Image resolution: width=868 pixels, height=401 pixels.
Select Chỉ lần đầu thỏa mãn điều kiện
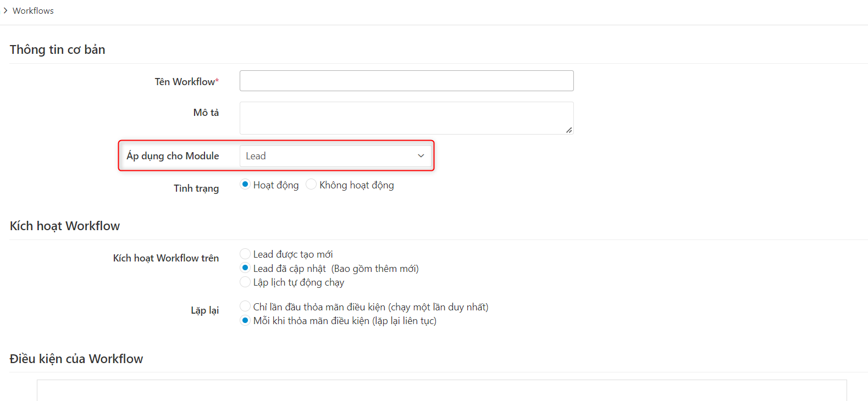click(245, 306)
